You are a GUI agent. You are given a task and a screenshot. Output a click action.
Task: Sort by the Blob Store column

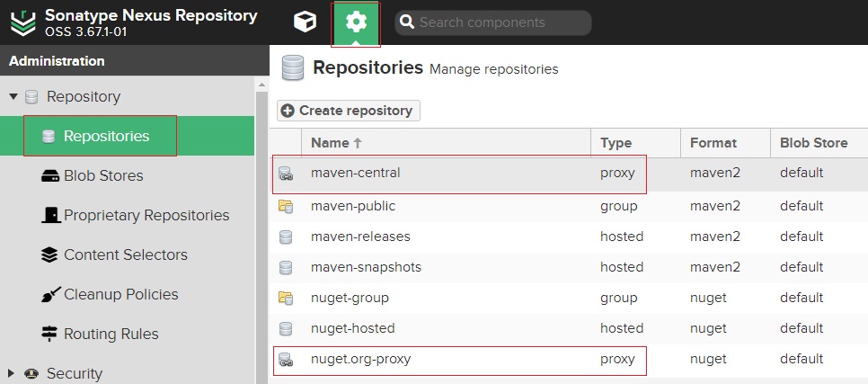click(812, 143)
